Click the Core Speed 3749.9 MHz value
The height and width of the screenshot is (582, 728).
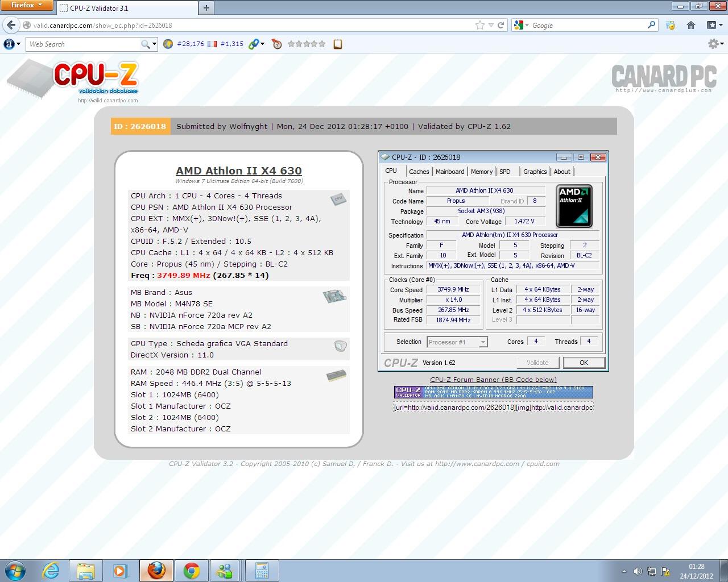point(453,289)
